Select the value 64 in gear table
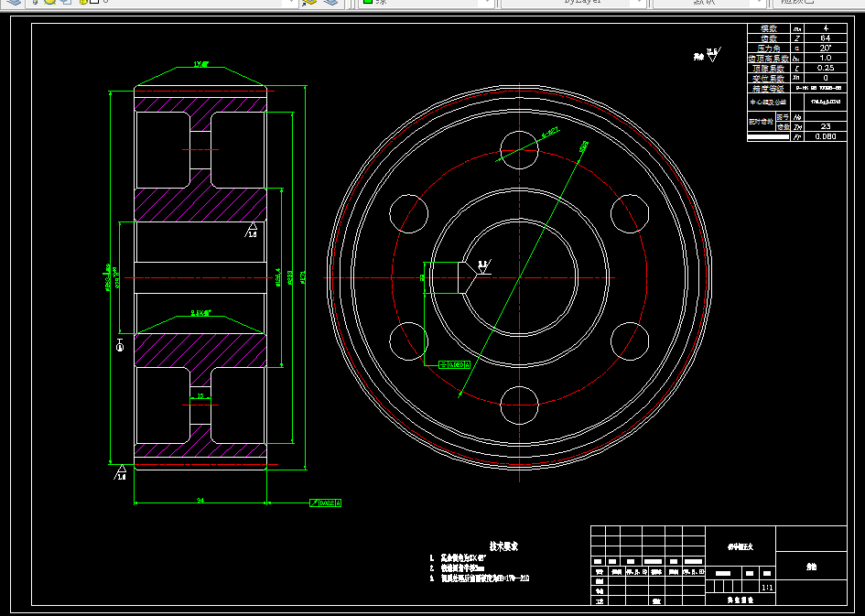Screen dimensions: 865x616 (x=826, y=38)
